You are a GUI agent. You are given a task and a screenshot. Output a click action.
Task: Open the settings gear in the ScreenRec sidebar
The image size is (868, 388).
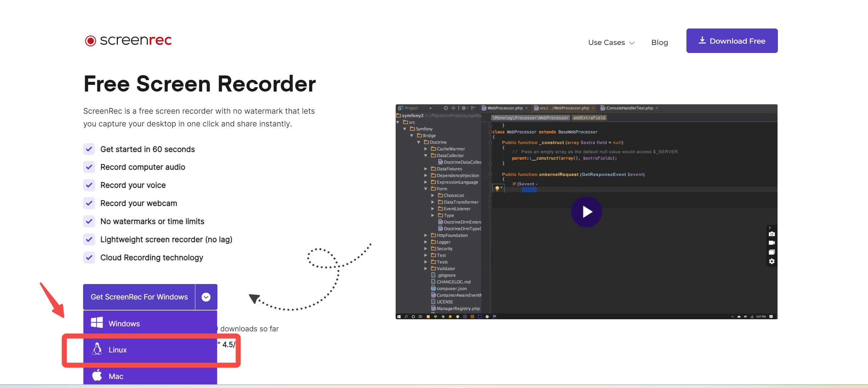coord(772,262)
